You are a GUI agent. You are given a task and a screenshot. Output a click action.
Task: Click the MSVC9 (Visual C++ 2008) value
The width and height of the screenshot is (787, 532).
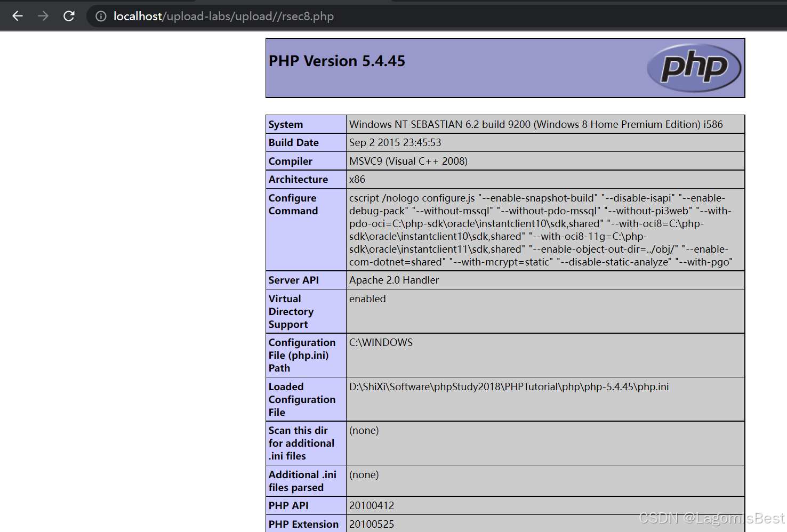408,161
